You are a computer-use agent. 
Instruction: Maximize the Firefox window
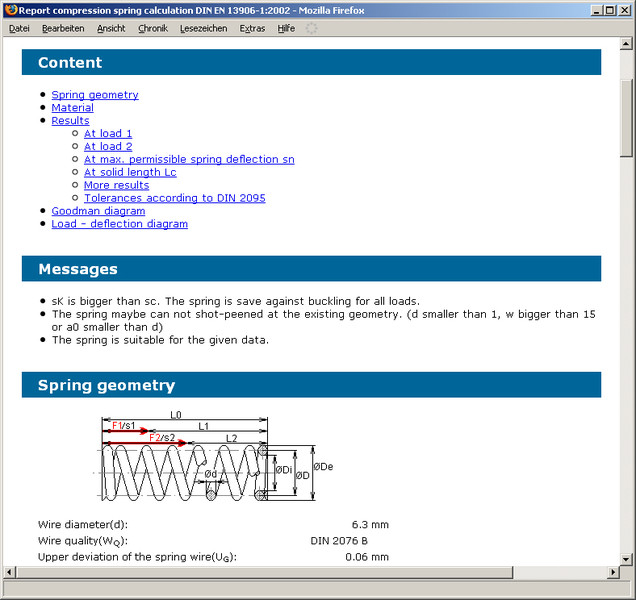[609, 9]
